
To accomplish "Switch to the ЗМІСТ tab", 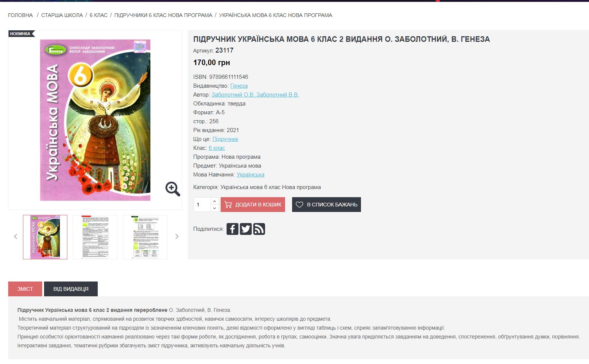I will [x=25, y=289].
